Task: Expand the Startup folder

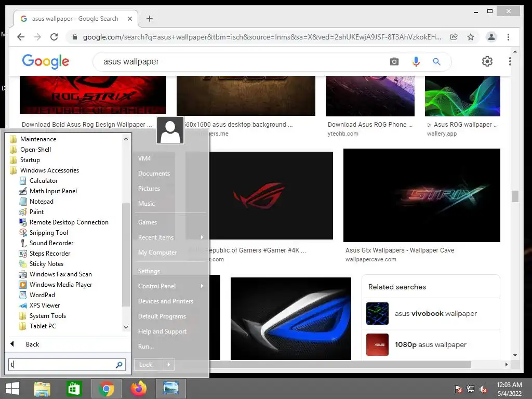Action: (30, 160)
